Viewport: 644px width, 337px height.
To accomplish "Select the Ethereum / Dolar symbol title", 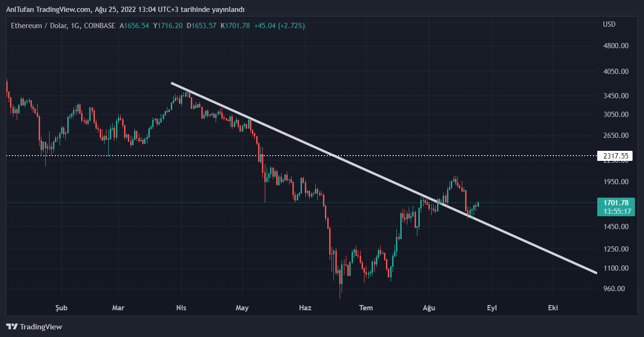I will coord(63,25).
